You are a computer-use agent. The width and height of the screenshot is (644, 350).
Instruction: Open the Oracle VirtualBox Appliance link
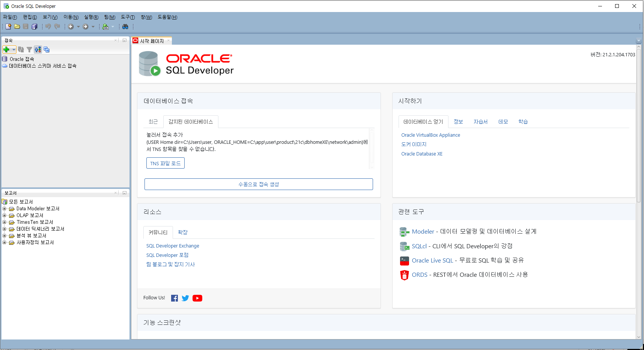(430, 135)
